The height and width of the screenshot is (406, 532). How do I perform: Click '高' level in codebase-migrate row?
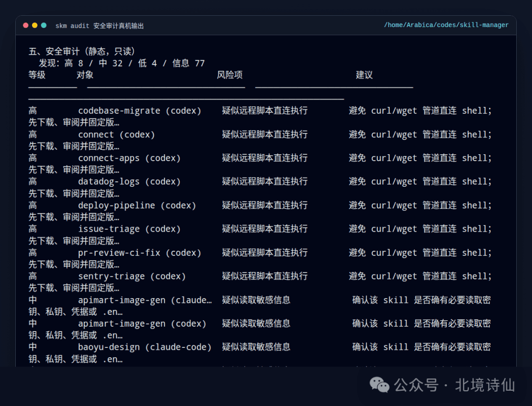33,111
